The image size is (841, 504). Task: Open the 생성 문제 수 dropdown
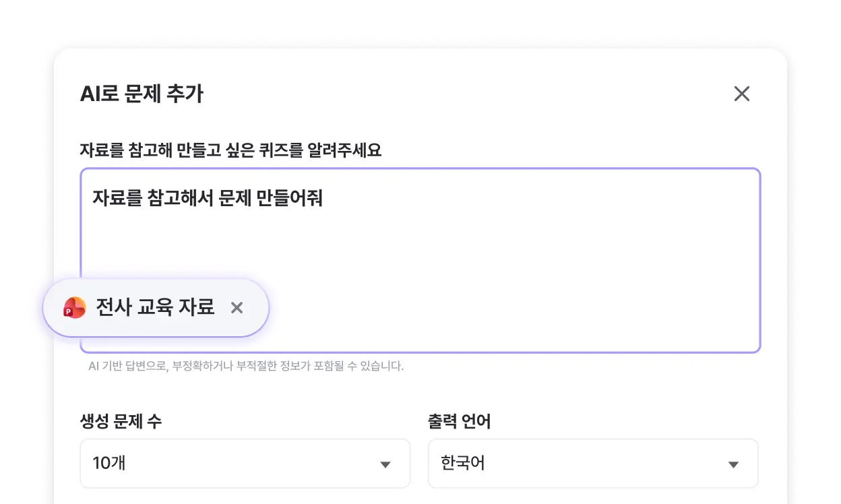(x=245, y=464)
